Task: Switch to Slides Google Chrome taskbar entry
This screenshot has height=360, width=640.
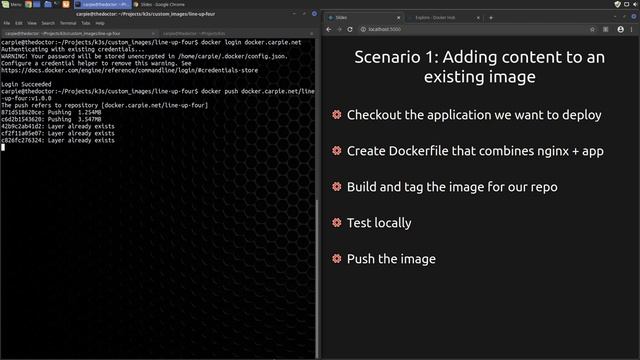Action: pos(159,4)
